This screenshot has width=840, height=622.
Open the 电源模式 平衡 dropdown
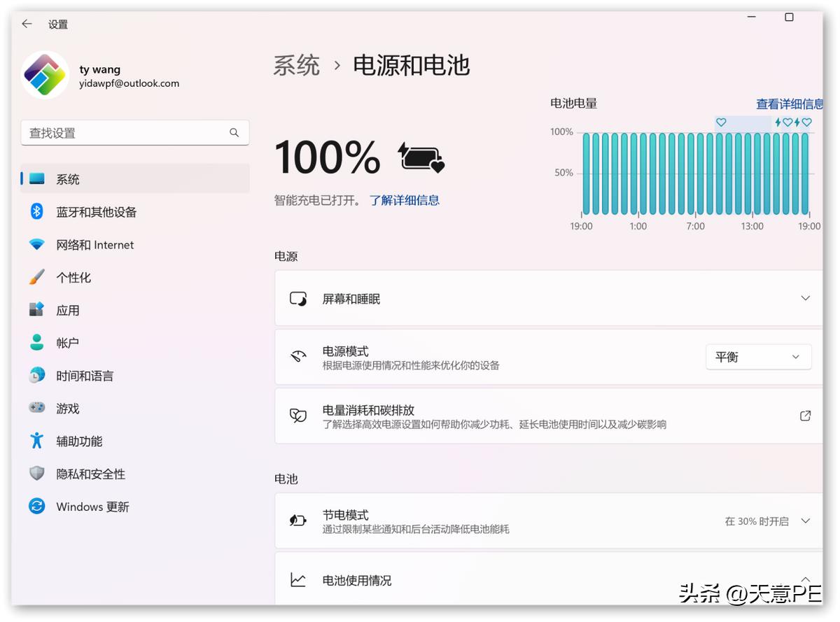coord(758,357)
